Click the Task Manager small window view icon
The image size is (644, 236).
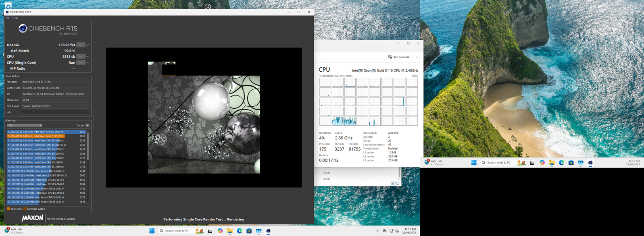click(x=398, y=184)
